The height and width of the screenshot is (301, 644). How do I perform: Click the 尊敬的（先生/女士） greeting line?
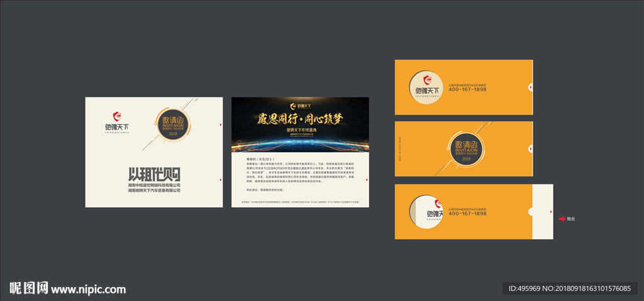260,159
